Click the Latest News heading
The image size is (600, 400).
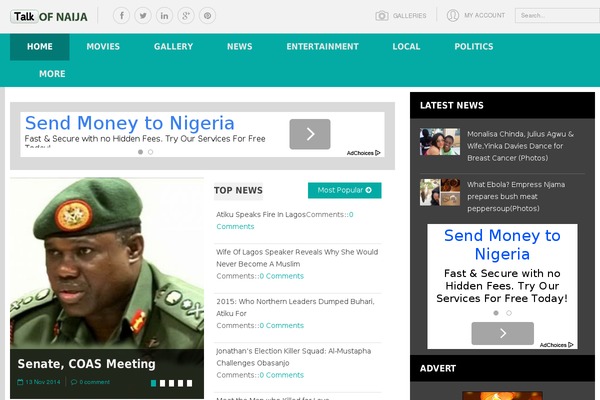click(452, 105)
